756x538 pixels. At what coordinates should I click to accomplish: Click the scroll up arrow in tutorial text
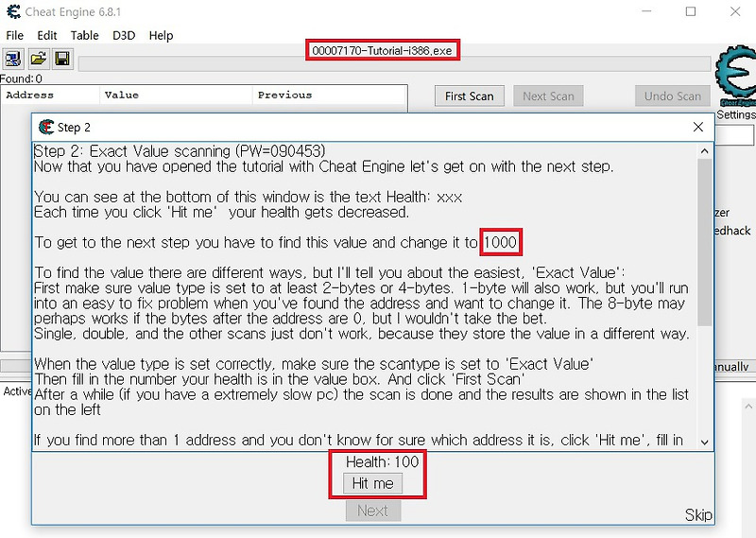[x=704, y=151]
